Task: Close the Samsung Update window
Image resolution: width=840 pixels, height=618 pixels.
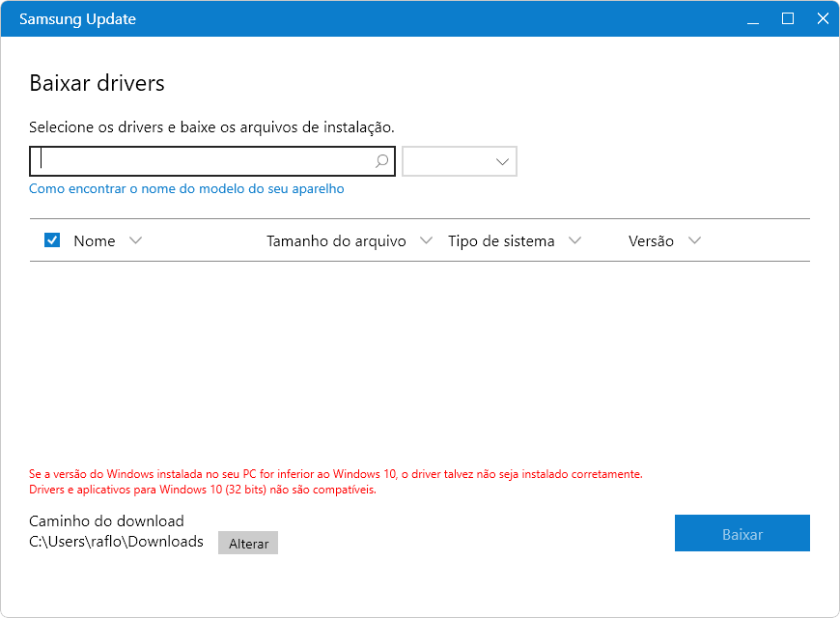Action: pyautogui.click(x=823, y=18)
